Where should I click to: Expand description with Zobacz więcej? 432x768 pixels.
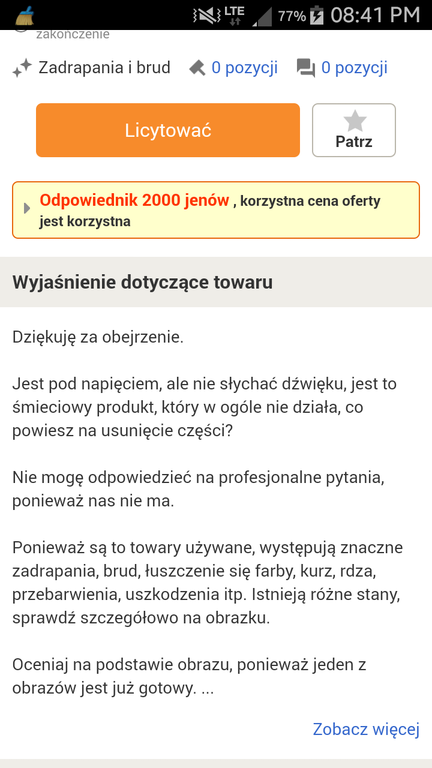point(366,729)
